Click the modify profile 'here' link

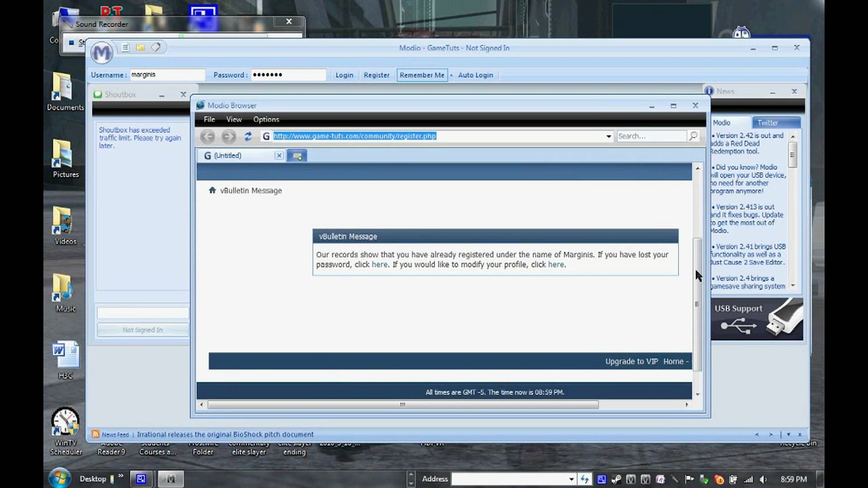click(555, 265)
